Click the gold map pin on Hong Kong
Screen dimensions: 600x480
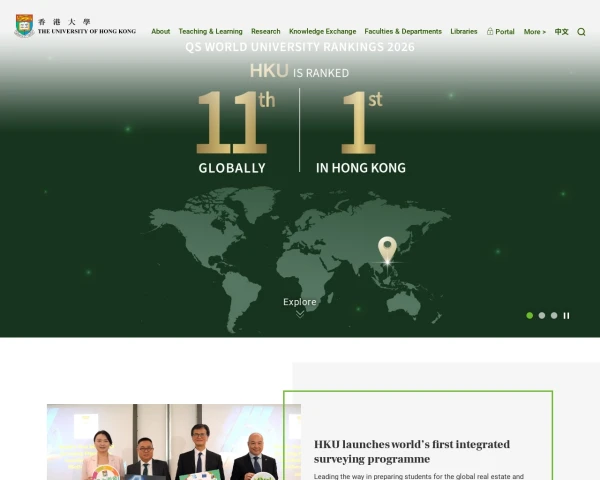[387, 250]
